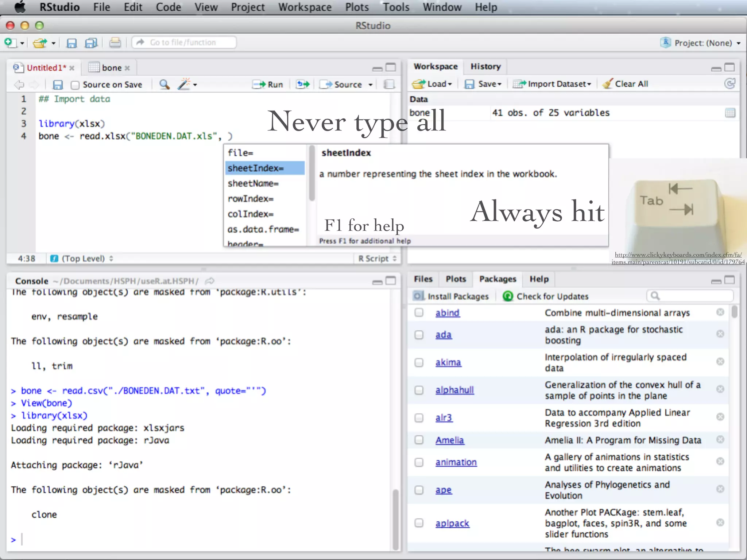Viewport: 747px width, 560px height.
Task: Click the Go to file/function field
Action: [184, 43]
